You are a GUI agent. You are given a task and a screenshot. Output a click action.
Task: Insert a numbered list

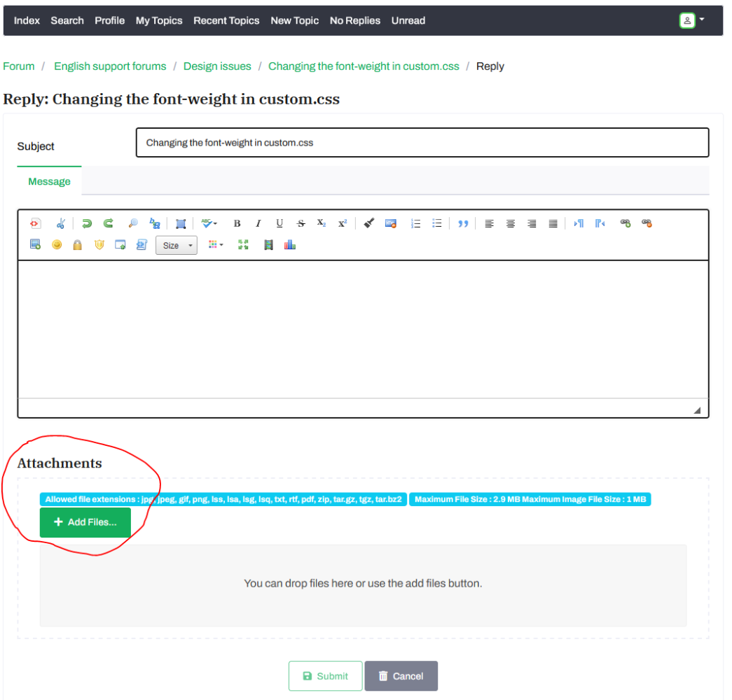[x=415, y=224]
